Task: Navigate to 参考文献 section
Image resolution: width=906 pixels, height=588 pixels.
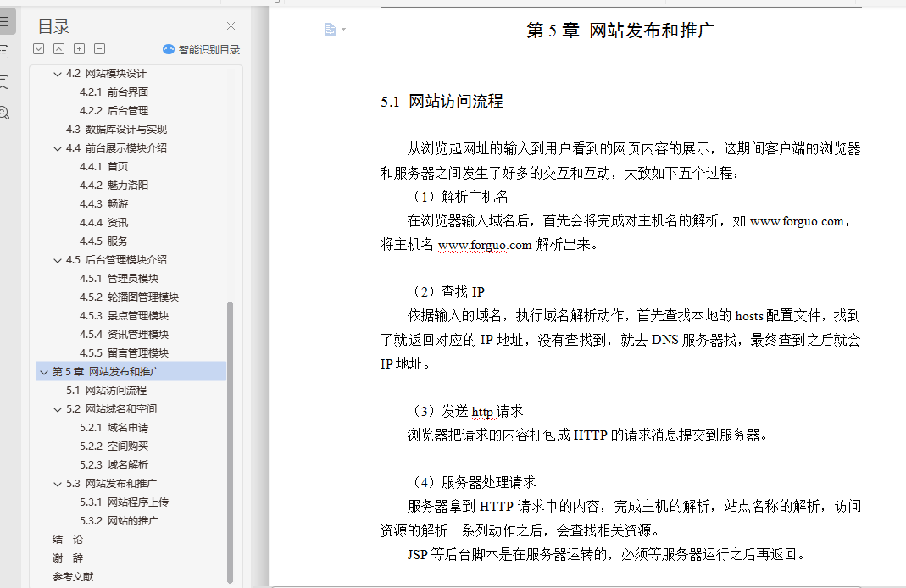Action: tap(73, 577)
